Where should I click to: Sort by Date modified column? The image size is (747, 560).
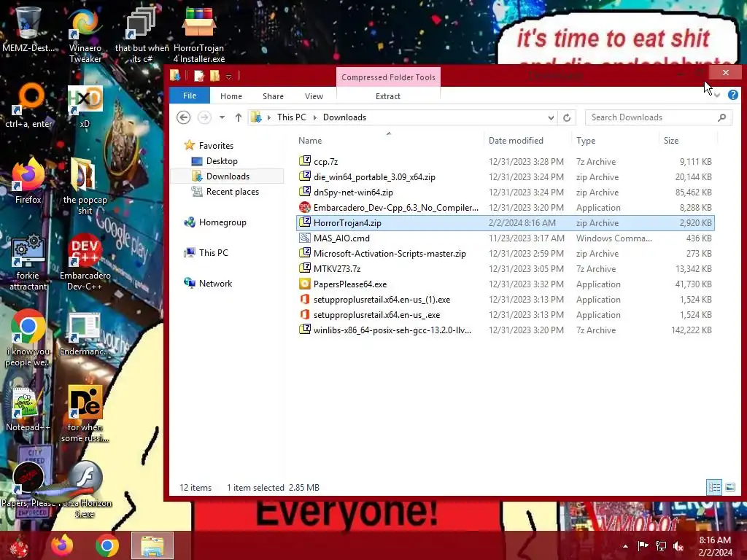pyautogui.click(x=516, y=141)
